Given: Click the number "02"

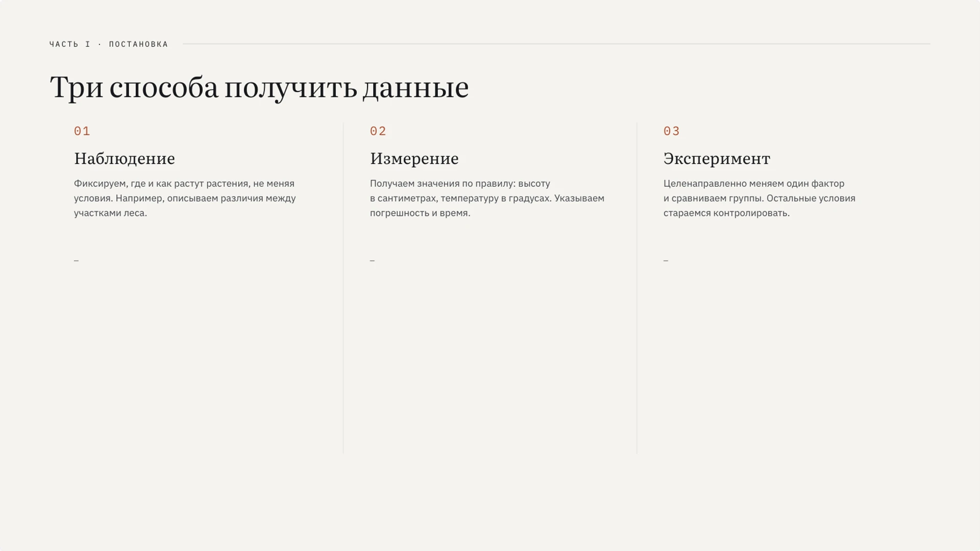Looking at the screenshot, I should (x=378, y=131).
